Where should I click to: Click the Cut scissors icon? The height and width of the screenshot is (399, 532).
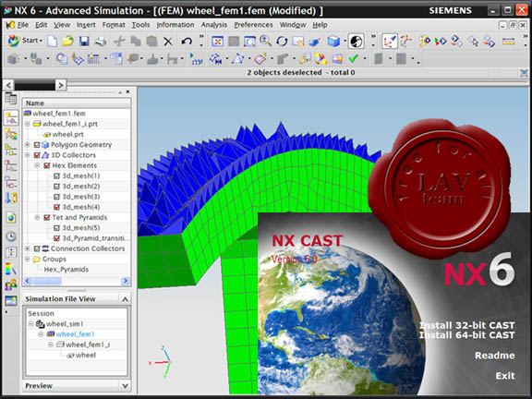pyautogui.click(x=119, y=42)
